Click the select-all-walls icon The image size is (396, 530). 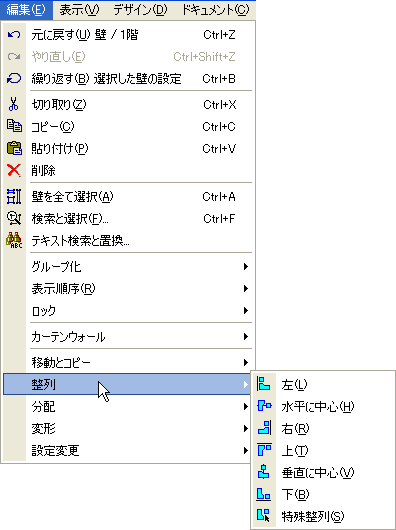click(14, 196)
